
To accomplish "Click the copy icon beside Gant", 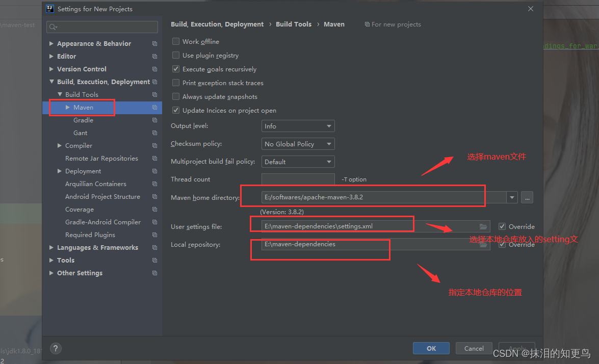I will coord(154,133).
